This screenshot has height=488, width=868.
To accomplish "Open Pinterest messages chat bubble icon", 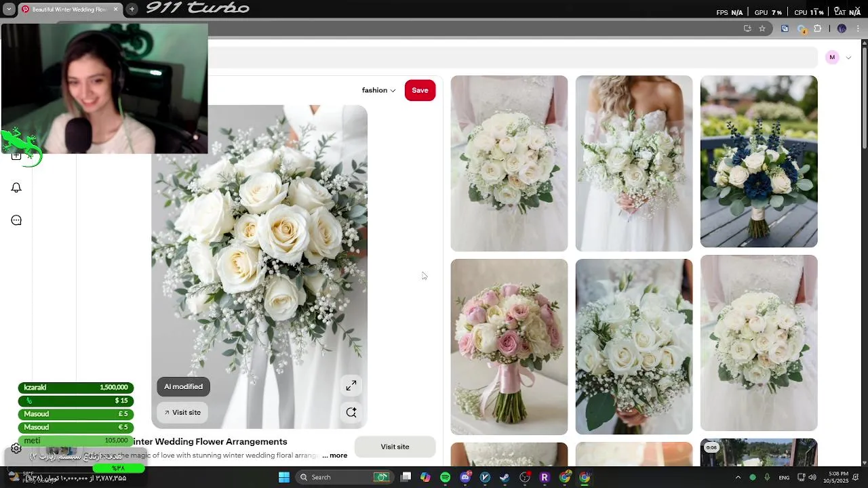I will (x=16, y=220).
